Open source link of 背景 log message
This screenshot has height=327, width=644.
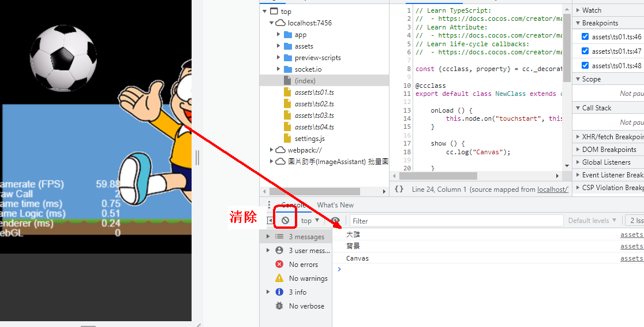click(632, 246)
